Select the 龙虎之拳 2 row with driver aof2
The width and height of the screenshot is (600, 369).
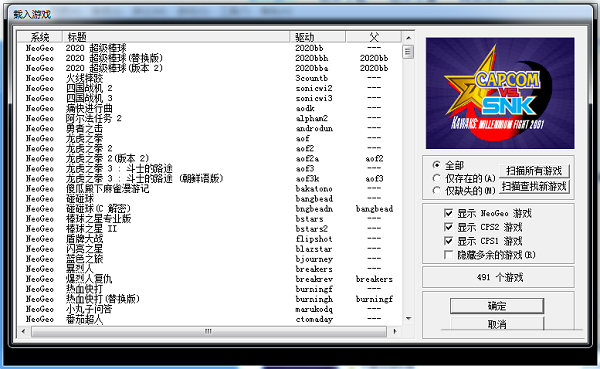(x=209, y=148)
